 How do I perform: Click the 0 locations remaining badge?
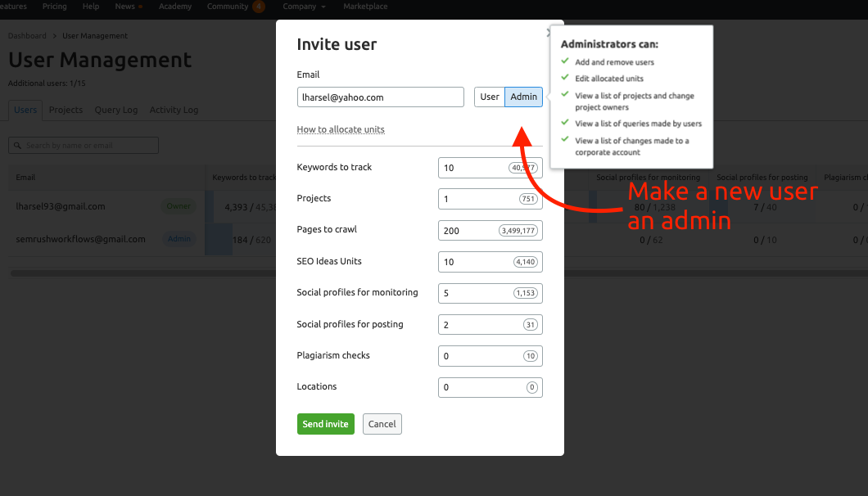pyautogui.click(x=532, y=387)
